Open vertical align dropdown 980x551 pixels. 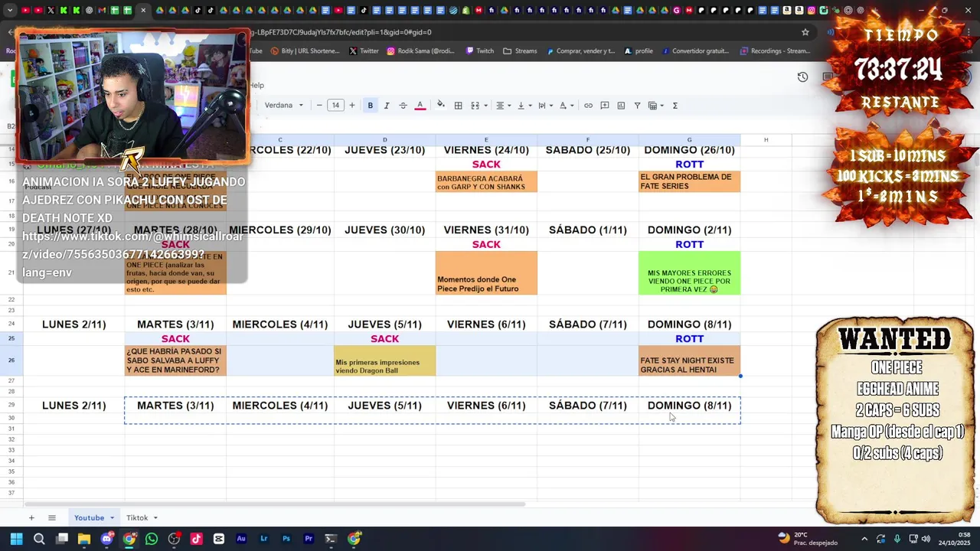click(524, 106)
